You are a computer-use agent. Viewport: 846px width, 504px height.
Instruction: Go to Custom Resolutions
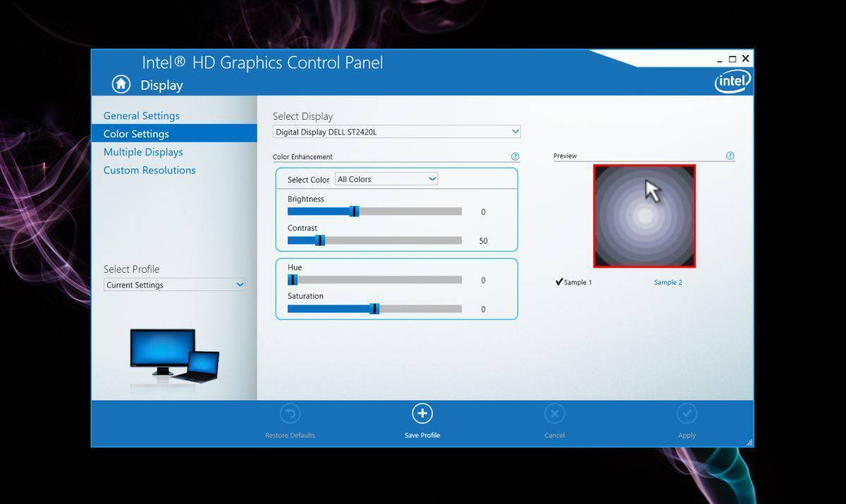(149, 170)
